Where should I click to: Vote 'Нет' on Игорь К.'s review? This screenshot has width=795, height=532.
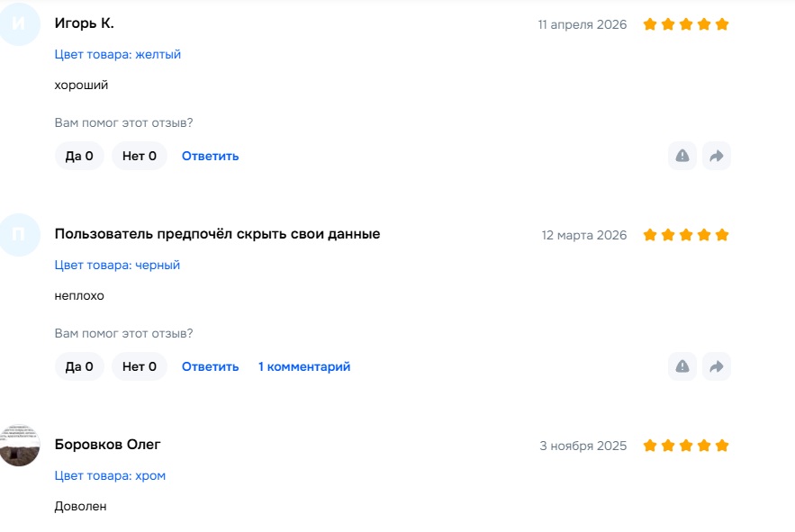(x=140, y=156)
